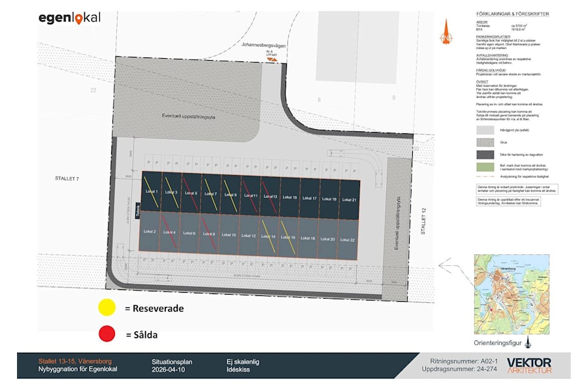Select unit Lokal 10 on the plan
Screen dimensions: 588x392
click(229, 235)
